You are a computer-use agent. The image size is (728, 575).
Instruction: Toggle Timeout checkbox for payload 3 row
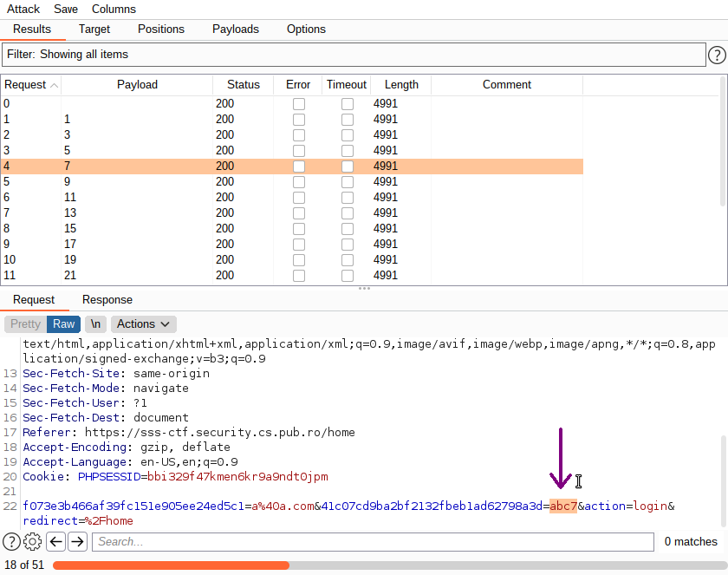(x=348, y=135)
